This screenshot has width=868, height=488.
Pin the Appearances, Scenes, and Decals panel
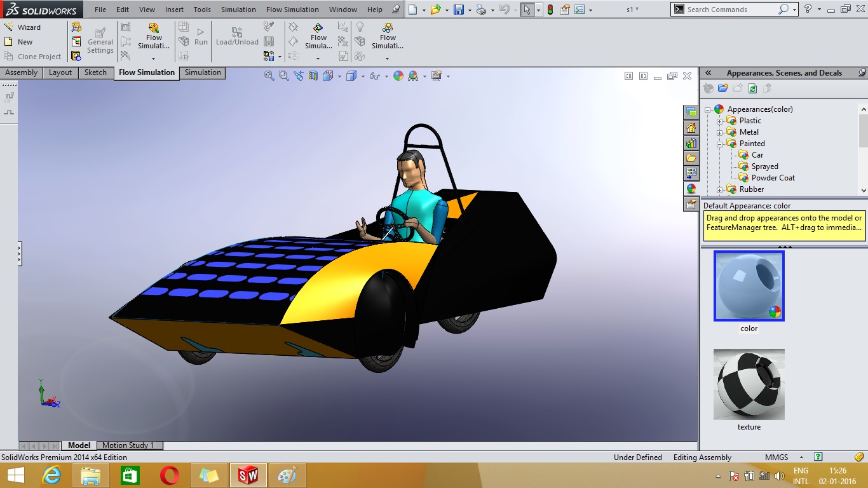(862, 73)
